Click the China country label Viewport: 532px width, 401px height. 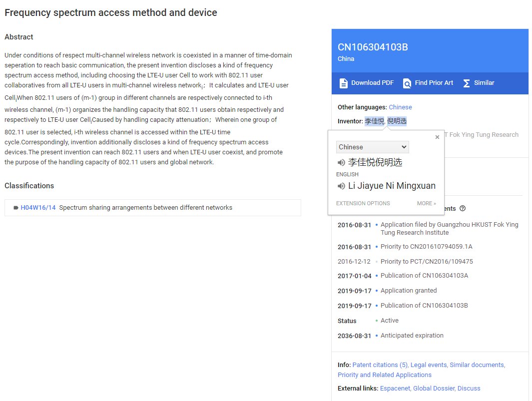point(346,59)
